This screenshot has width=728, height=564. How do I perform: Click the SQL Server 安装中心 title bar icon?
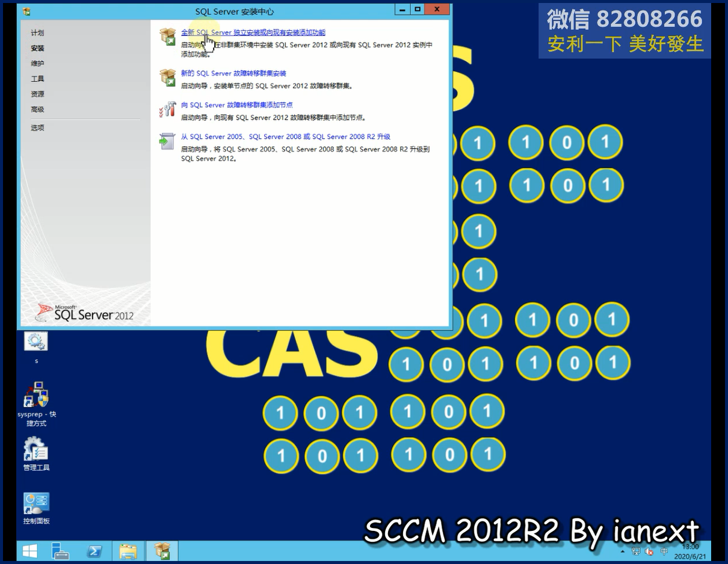[26, 11]
